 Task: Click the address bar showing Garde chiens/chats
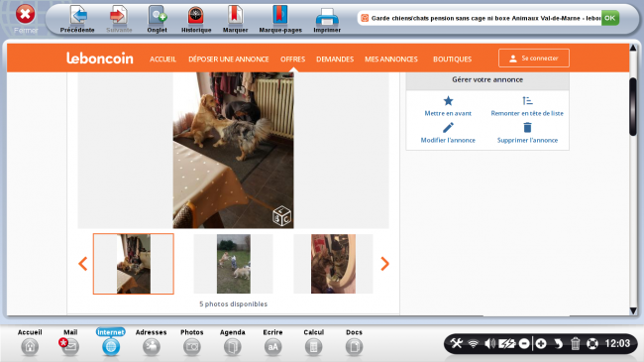coord(480,18)
